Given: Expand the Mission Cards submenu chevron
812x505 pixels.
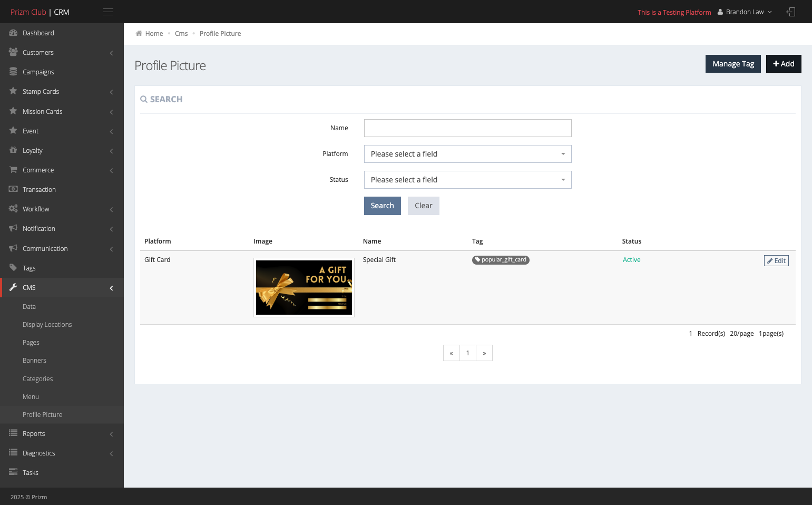Looking at the screenshot, I should point(111,112).
